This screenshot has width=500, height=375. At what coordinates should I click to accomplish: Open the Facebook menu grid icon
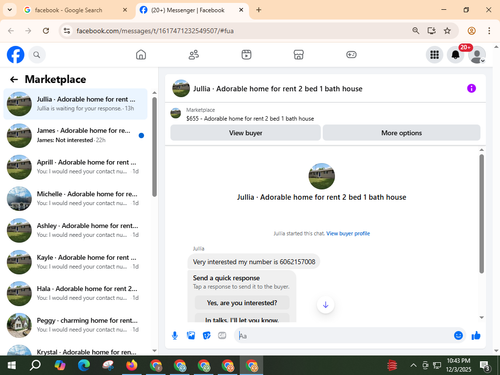click(x=434, y=55)
